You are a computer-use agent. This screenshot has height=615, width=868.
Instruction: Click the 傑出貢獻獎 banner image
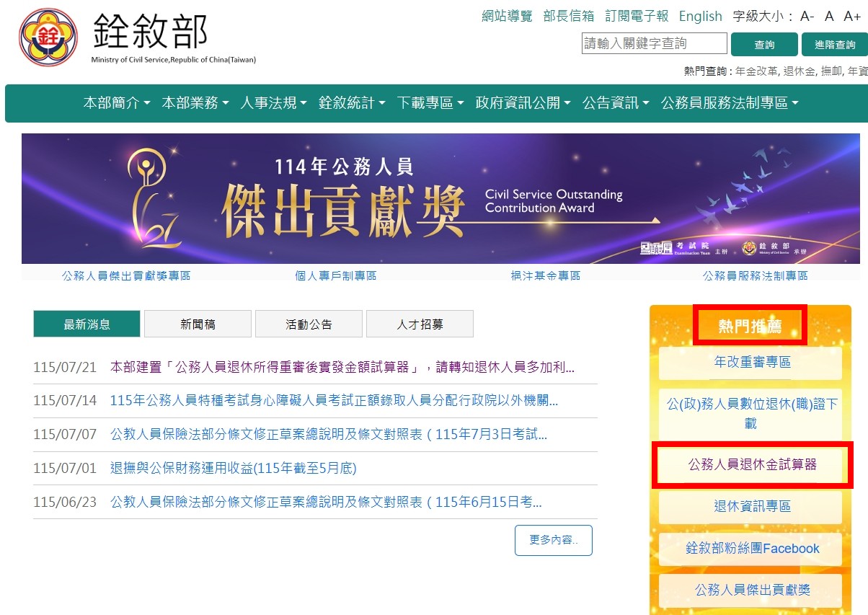[440, 199]
